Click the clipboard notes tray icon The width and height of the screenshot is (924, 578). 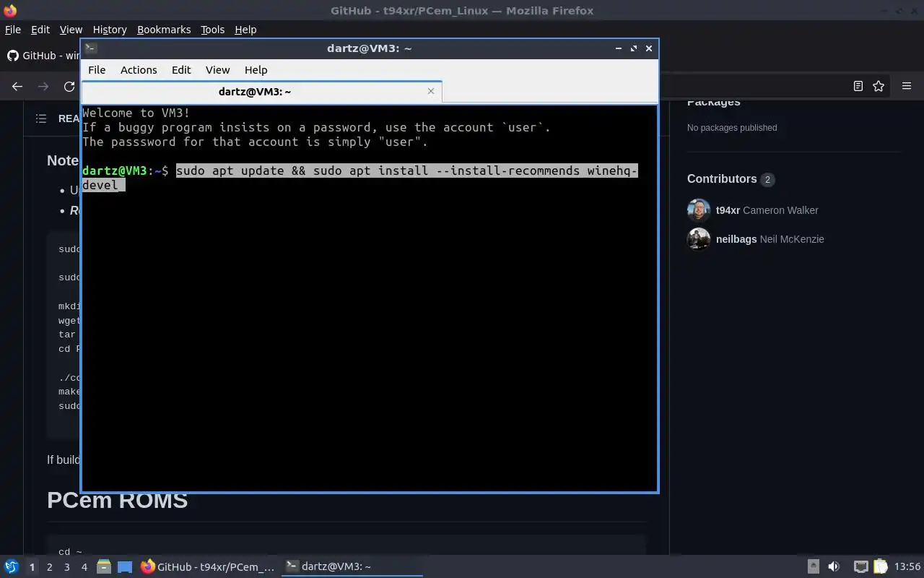[880, 566]
